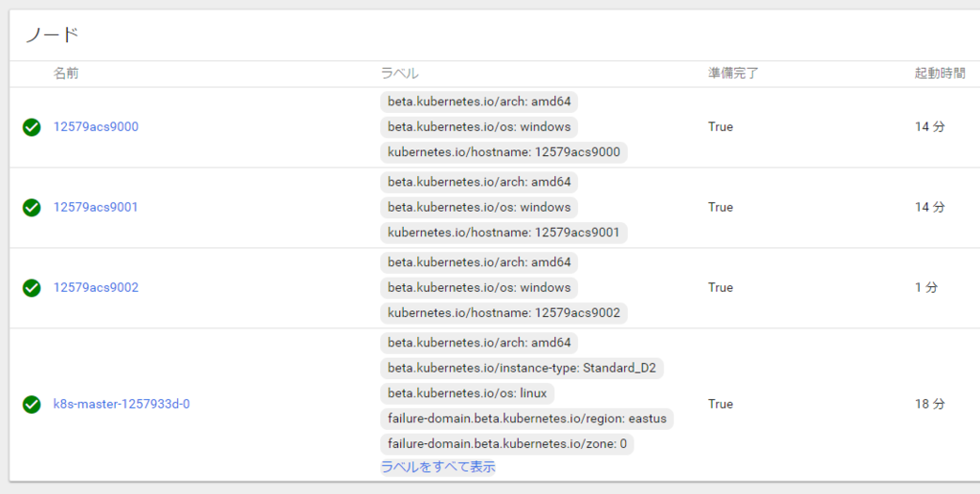Select label chip kubernetes.io/hostname: 12579acs9000

(503, 152)
